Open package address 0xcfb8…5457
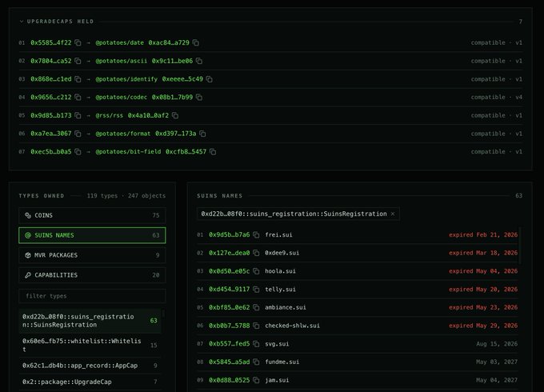544x392 pixels. click(186, 152)
